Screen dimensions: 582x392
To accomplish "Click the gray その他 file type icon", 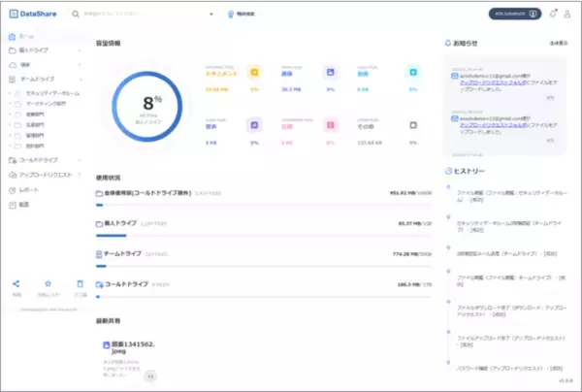I will pos(413,125).
